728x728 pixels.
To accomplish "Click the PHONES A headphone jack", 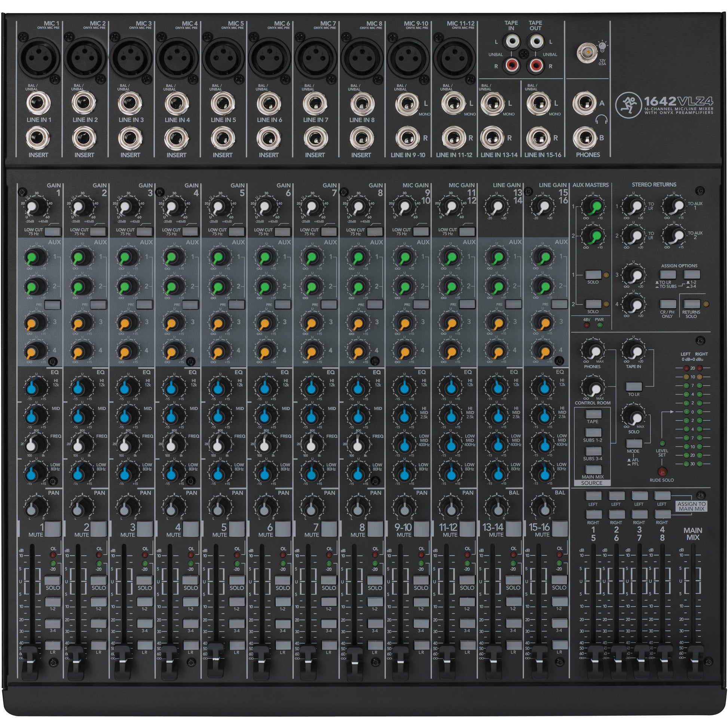I will (x=585, y=104).
